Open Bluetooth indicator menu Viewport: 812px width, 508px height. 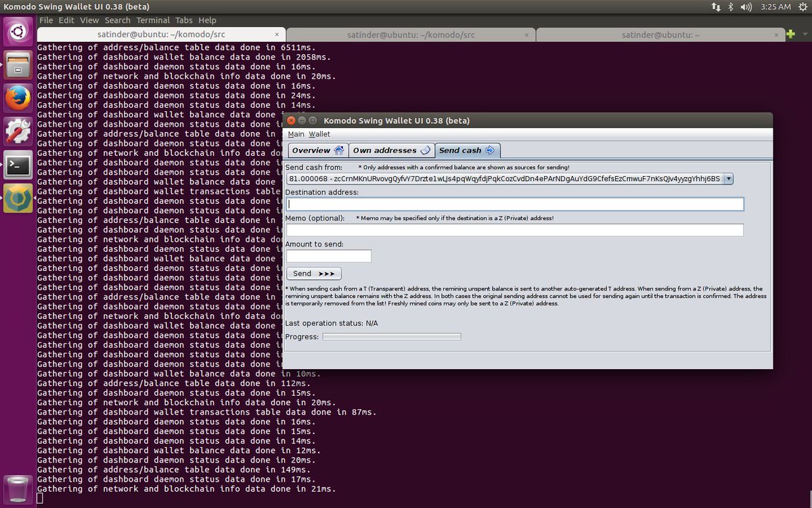tap(731, 7)
